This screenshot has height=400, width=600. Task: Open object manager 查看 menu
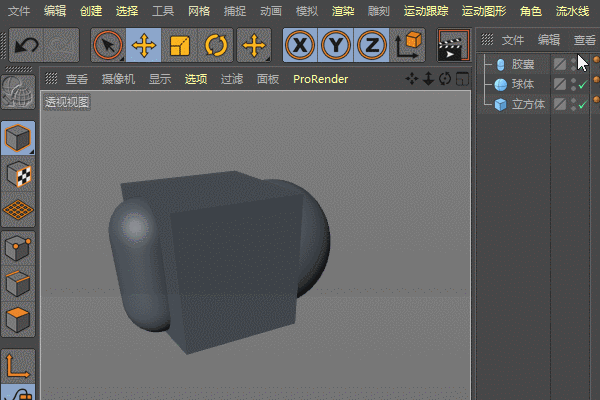point(585,40)
